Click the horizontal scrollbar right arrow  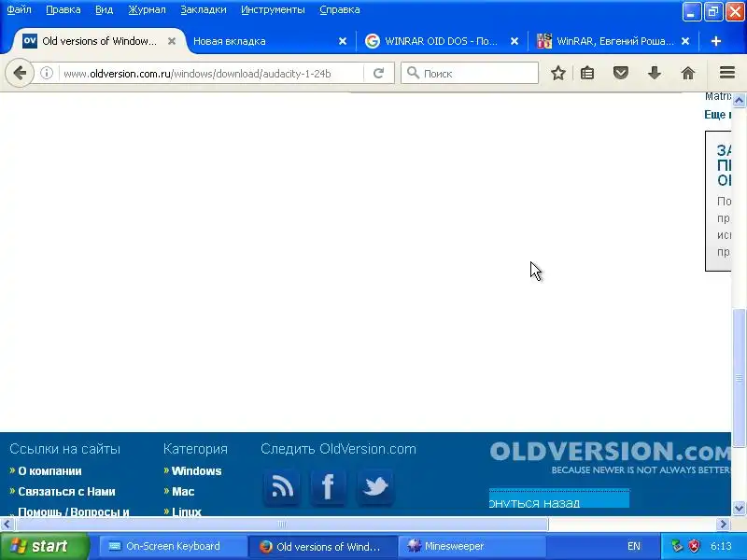click(x=724, y=524)
